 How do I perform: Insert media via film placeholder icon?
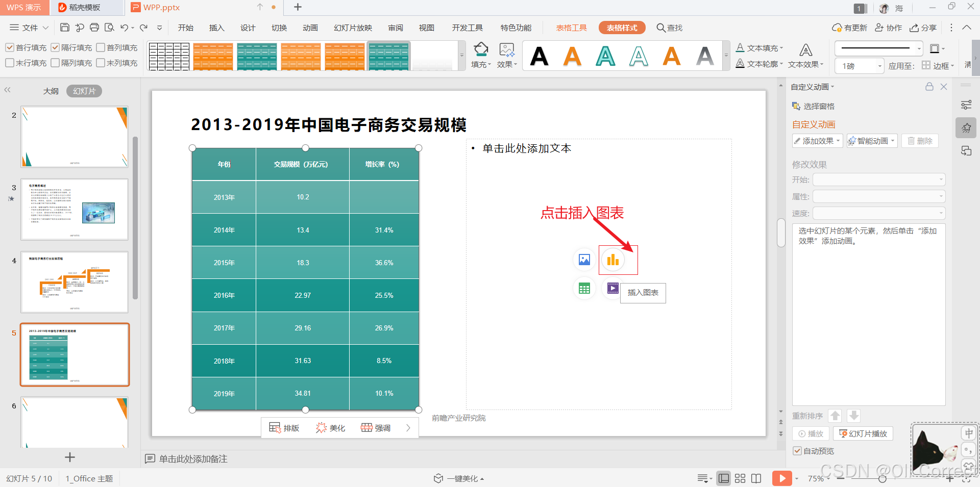[x=612, y=289]
